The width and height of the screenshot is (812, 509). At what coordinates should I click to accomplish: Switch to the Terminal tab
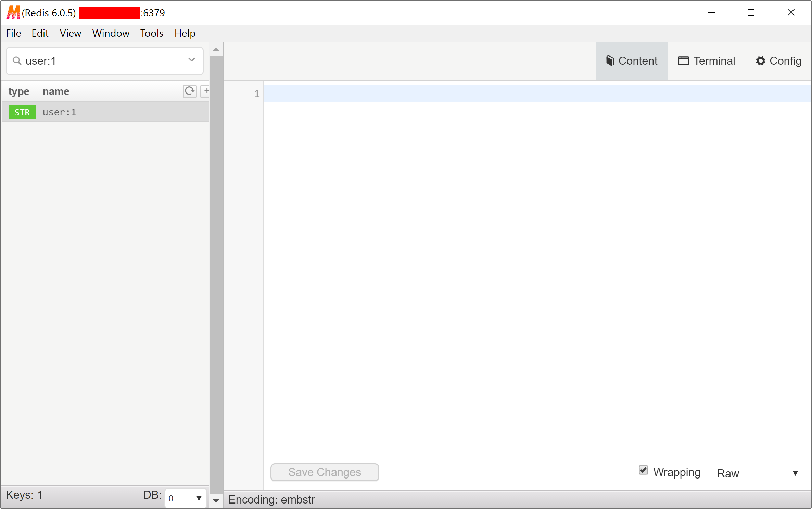(x=707, y=61)
